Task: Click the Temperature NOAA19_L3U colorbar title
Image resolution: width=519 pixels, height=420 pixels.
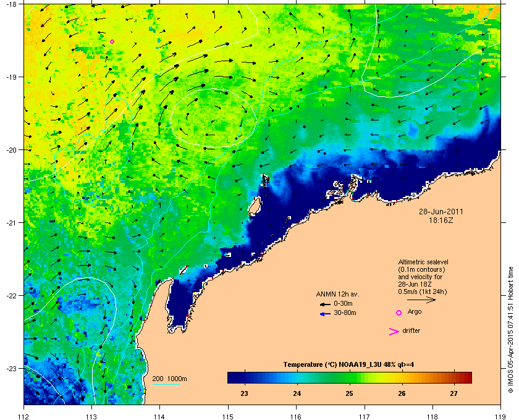Action: 348,365
